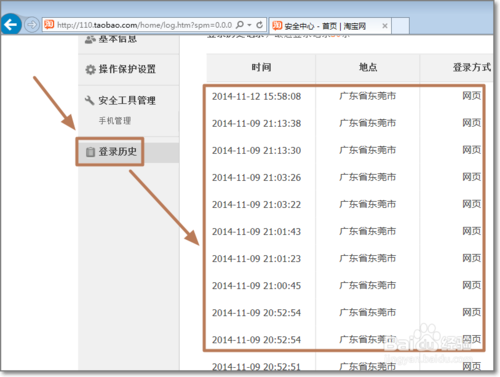Select the 2014-11-09 21:01:23 entry
Screen dimensions: 500x377
pos(256,258)
